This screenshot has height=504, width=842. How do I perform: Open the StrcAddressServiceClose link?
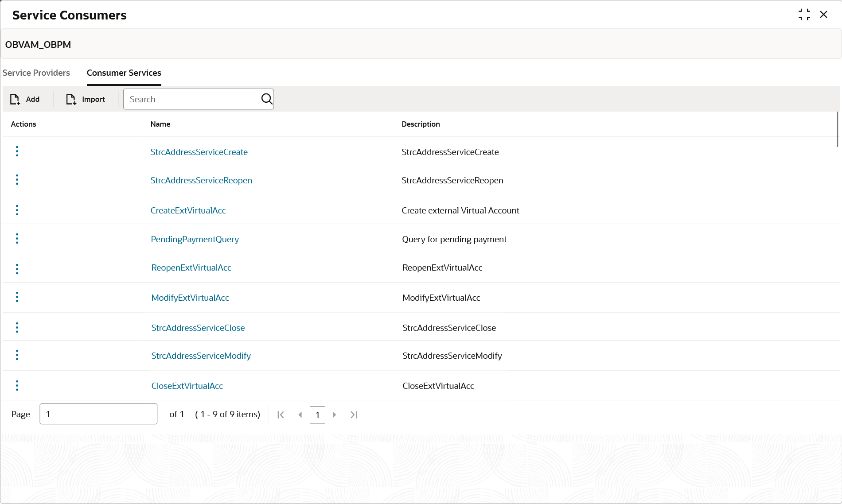(x=198, y=328)
